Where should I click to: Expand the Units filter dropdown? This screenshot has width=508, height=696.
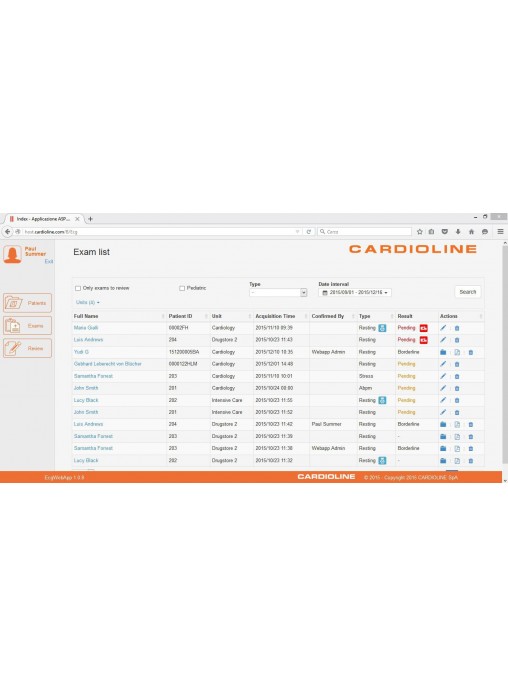point(87,302)
